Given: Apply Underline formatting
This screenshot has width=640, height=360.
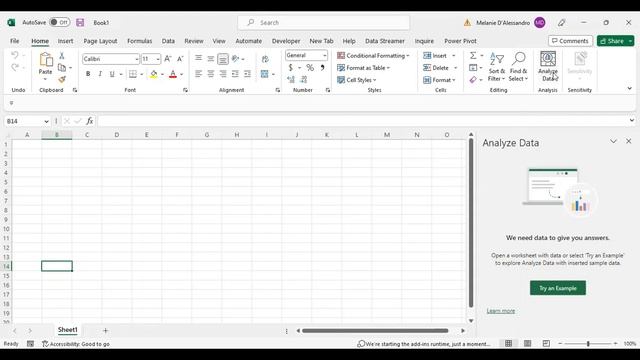Looking at the screenshot, I should [112, 74].
